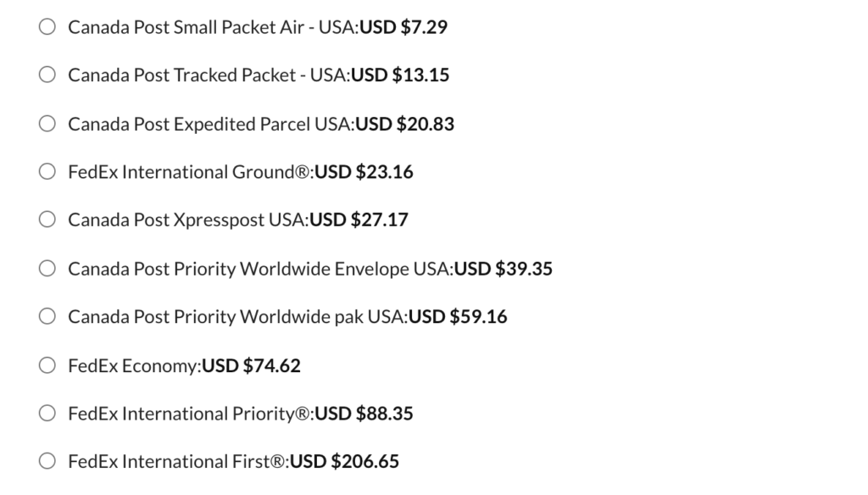Select FedEx International Priority radio button
Image resolution: width=868 pixels, height=495 pixels.
[x=47, y=414]
